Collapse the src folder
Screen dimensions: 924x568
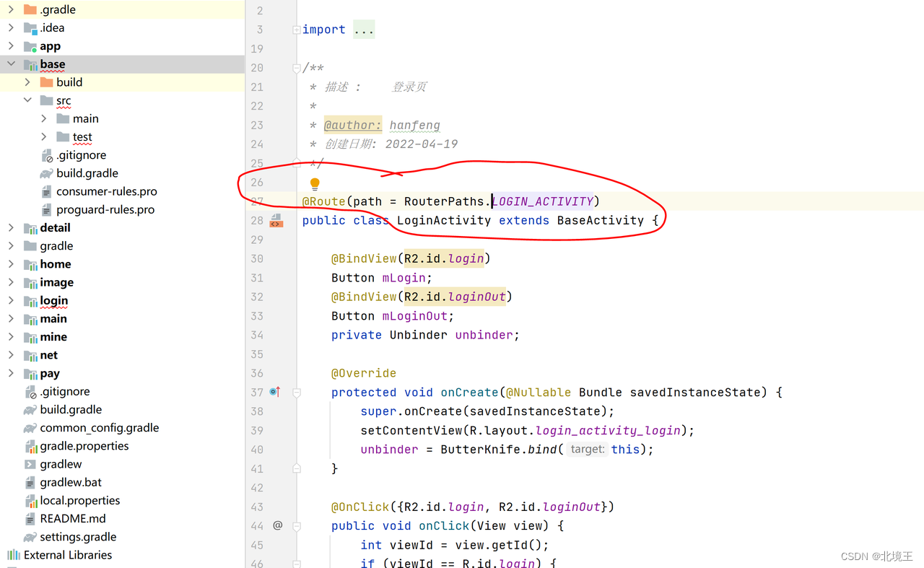click(27, 100)
